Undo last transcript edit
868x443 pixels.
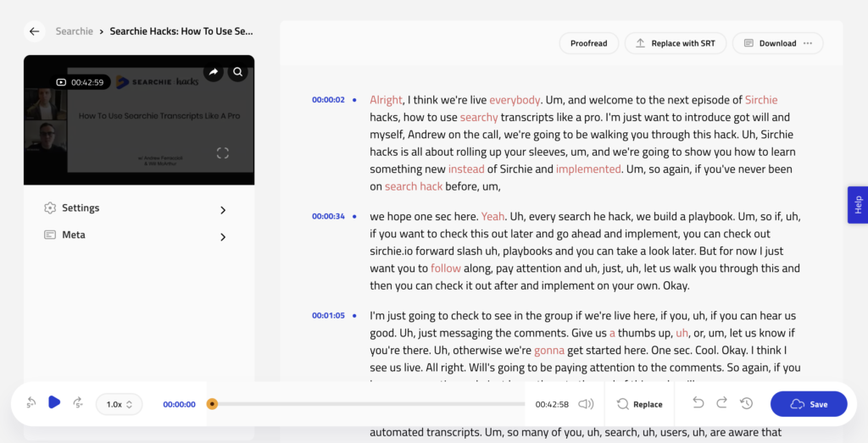tap(698, 402)
